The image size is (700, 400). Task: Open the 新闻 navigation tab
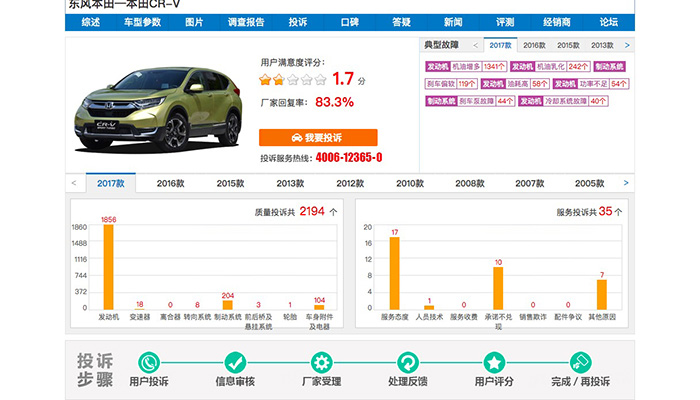click(453, 22)
